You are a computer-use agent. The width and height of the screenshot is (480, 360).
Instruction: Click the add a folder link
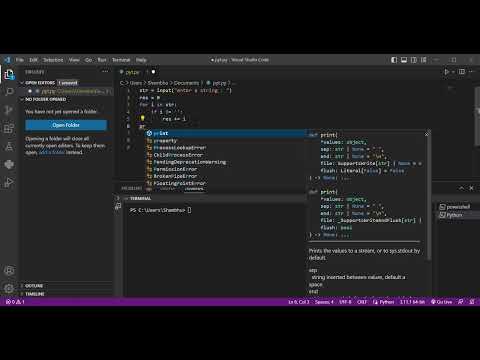pyautogui.click(x=52, y=152)
